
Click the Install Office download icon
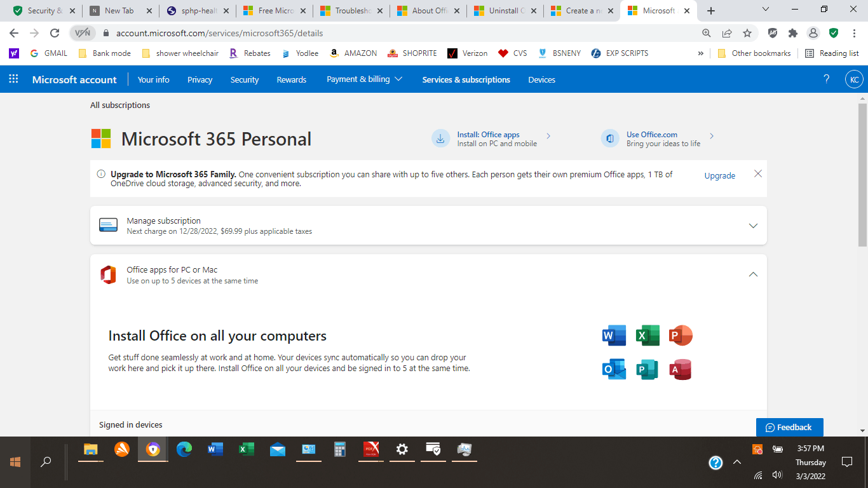[440, 139]
